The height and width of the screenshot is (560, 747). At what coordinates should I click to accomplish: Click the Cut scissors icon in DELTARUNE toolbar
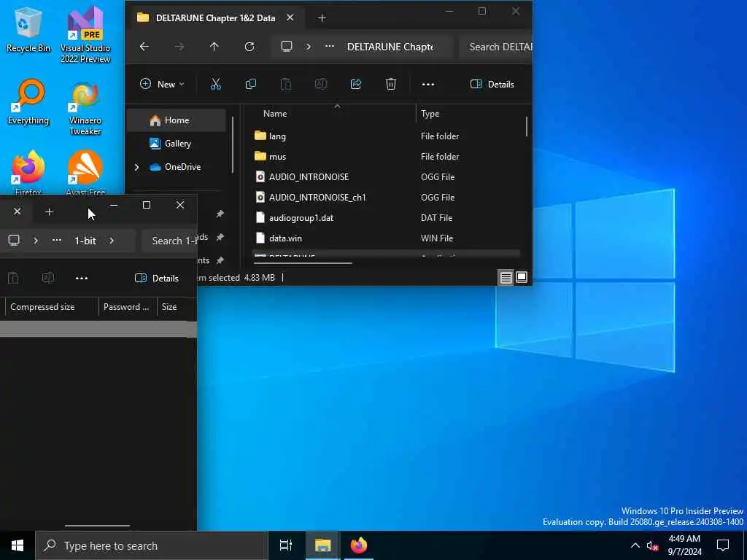(x=216, y=85)
